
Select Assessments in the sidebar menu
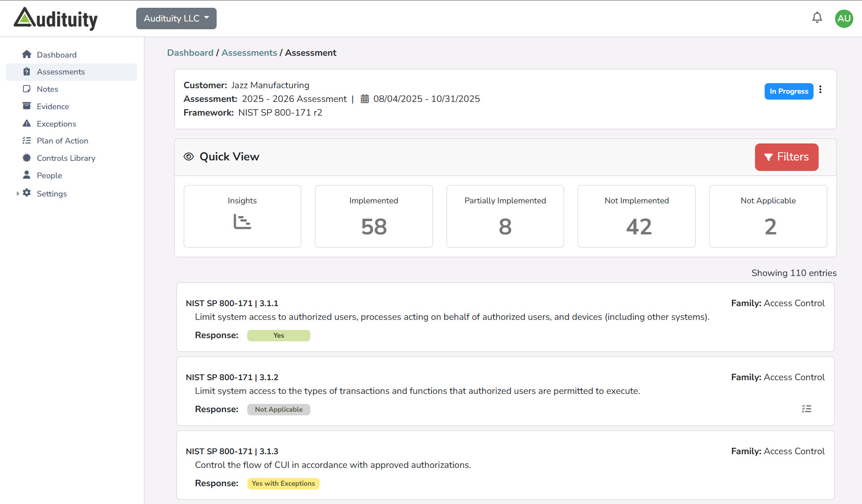coord(60,72)
